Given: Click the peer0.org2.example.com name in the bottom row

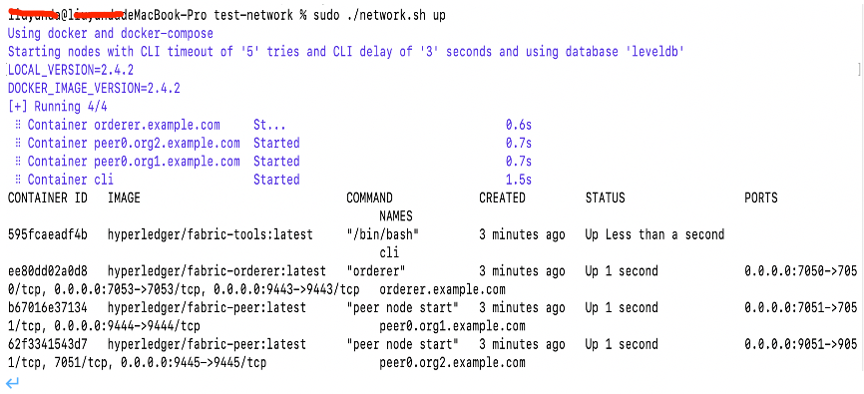Looking at the screenshot, I should [x=452, y=363].
